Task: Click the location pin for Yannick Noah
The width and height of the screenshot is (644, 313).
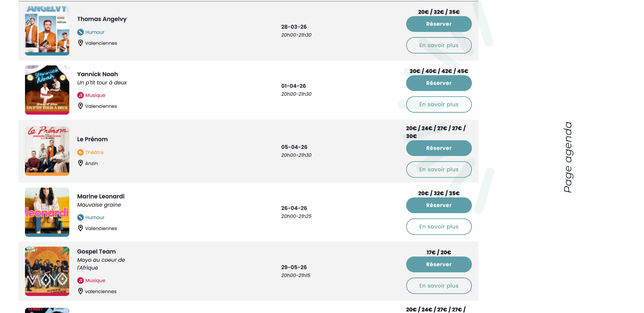Action: point(80,106)
